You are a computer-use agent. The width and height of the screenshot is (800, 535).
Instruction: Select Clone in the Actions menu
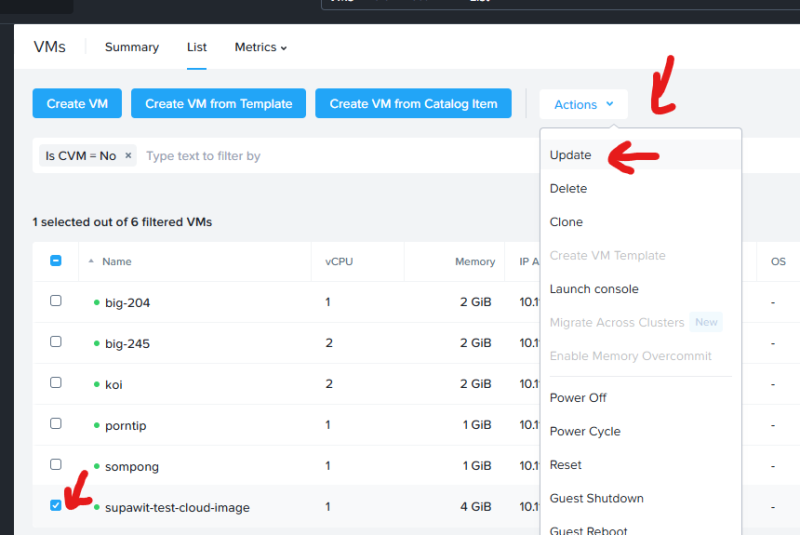(566, 222)
